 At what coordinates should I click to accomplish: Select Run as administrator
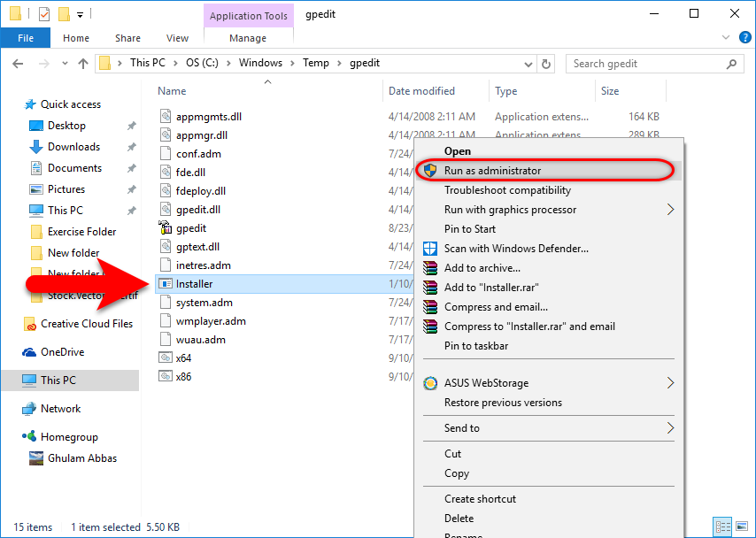pyautogui.click(x=492, y=171)
